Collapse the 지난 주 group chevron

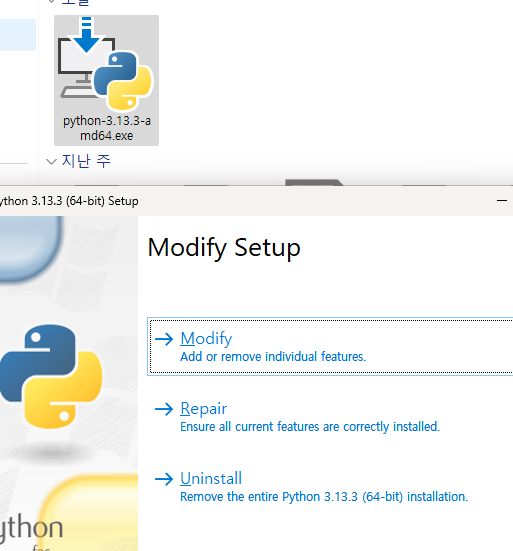pyautogui.click(x=51, y=162)
